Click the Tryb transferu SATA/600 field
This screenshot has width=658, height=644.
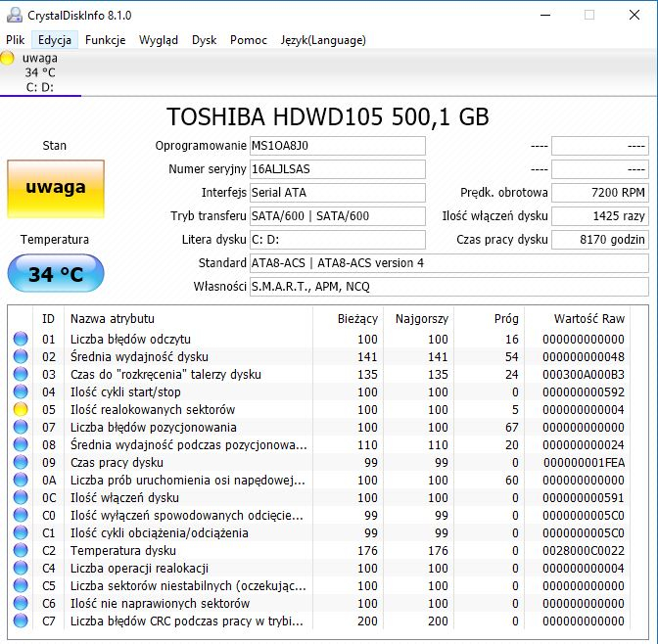click(x=338, y=216)
